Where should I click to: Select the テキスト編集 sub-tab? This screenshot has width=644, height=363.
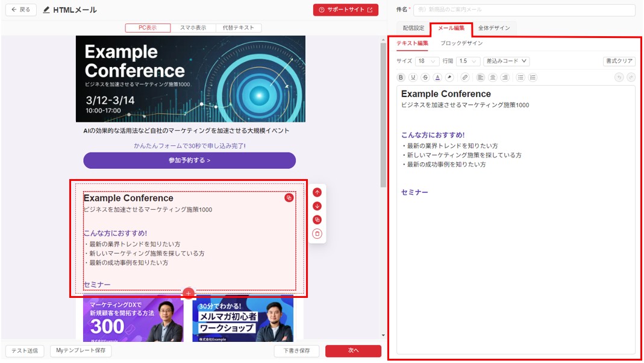click(x=412, y=43)
